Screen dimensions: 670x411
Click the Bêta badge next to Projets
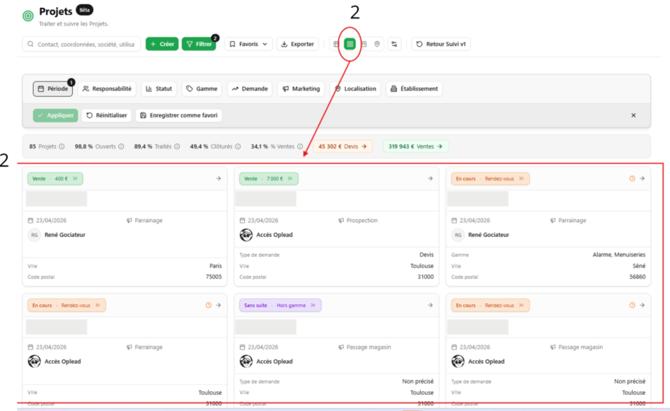click(85, 10)
